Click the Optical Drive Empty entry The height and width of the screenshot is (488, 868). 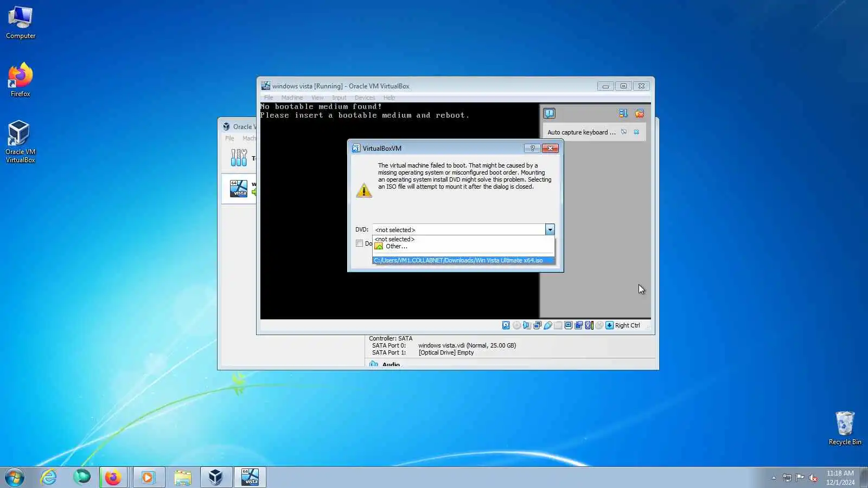446,352
